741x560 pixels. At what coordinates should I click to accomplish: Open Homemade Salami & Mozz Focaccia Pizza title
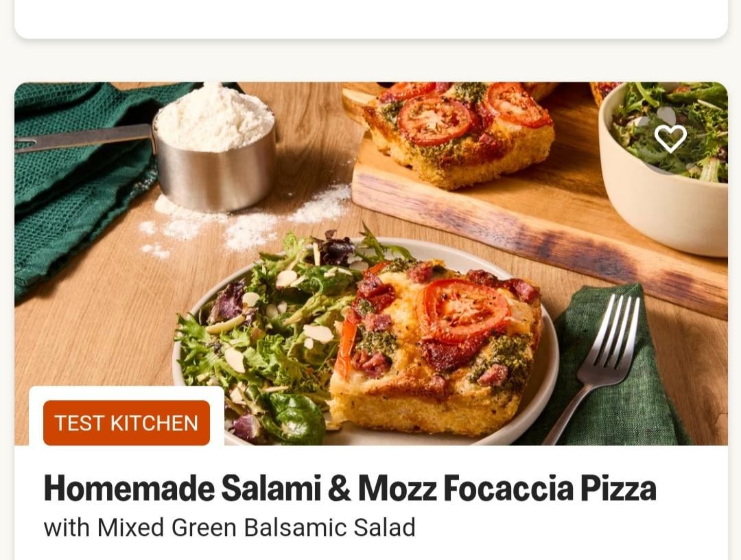[350, 488]
